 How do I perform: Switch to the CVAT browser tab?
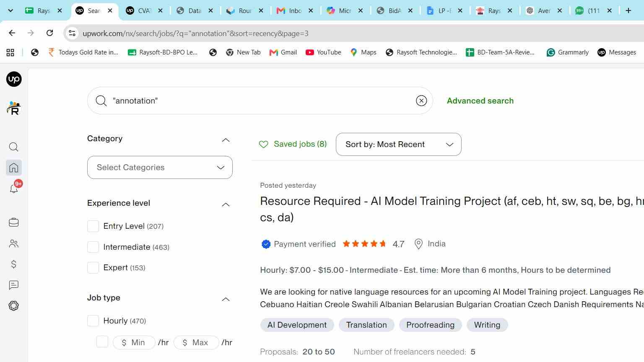(x=144, y=11)
